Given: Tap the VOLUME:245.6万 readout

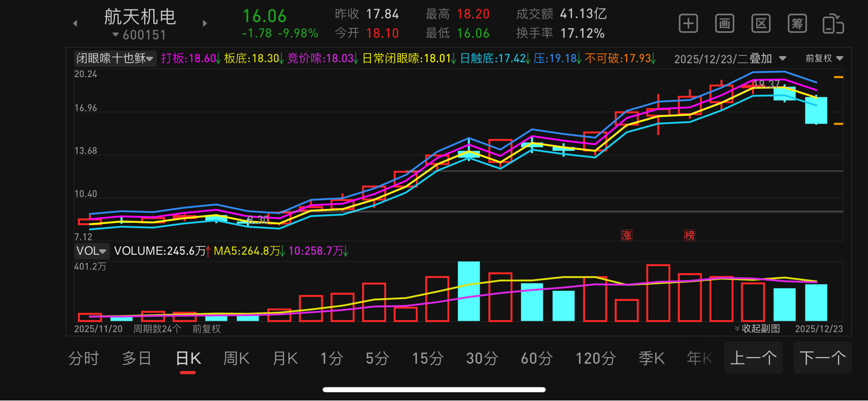Looking at the screenshot, I should [163, 251].
